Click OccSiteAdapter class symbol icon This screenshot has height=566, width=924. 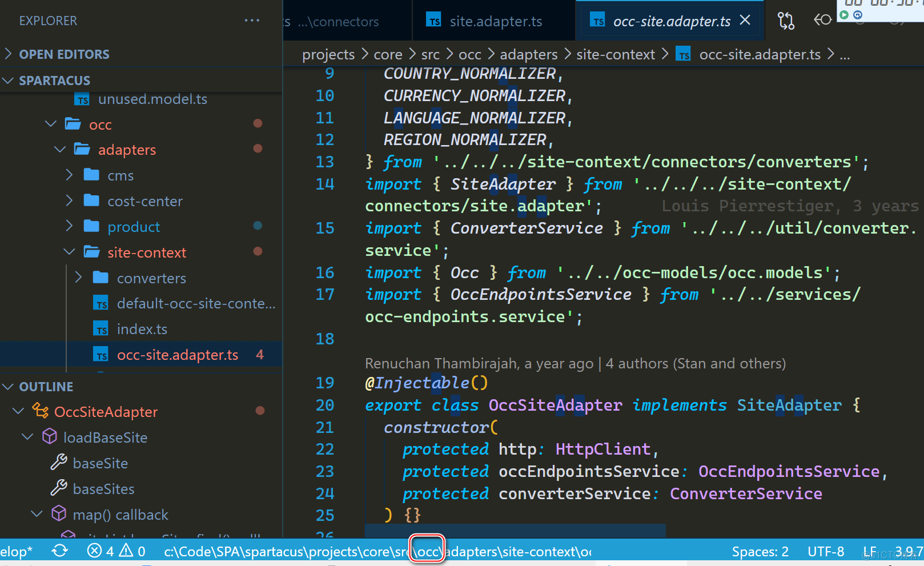coord(40,411)
